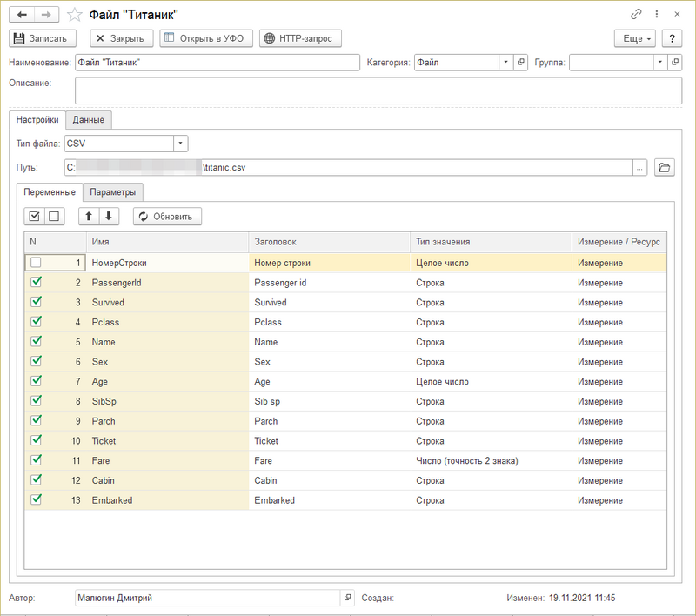The image size is (696, 616).
Task: Click the Описание text field
Action: pyautogui.click(x=378, y=90)
